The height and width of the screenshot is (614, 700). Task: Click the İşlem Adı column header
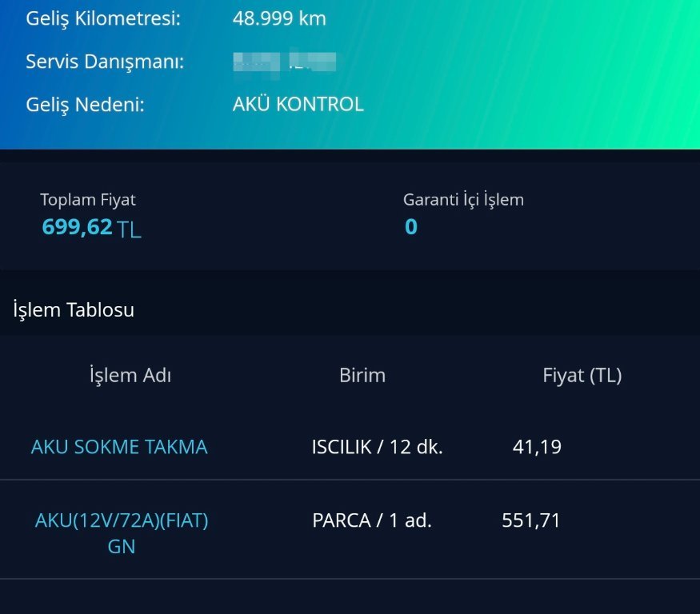tap(130, 375)
